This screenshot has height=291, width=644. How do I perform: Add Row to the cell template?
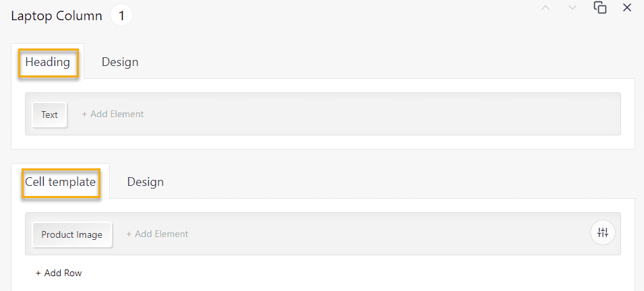tap(59, 273)
